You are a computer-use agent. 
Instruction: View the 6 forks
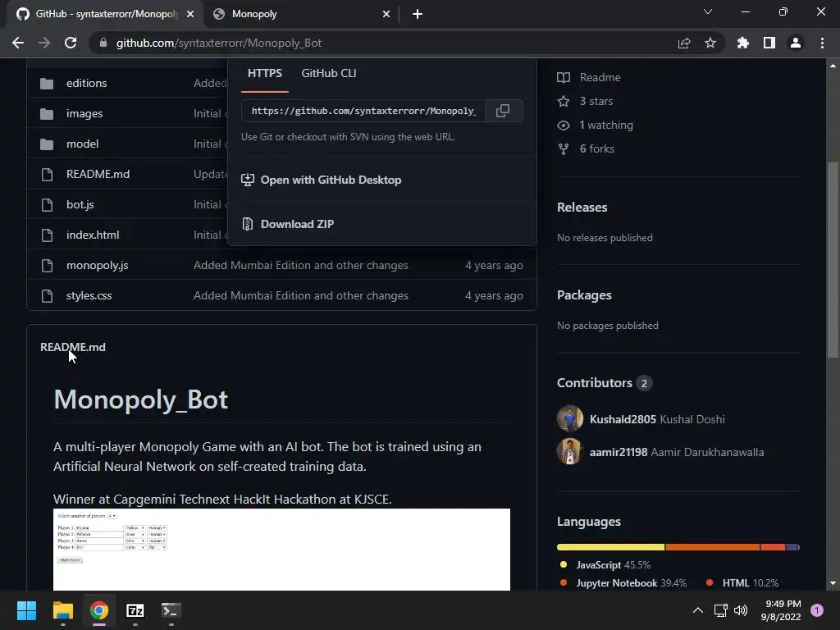(x=597, y=149)
